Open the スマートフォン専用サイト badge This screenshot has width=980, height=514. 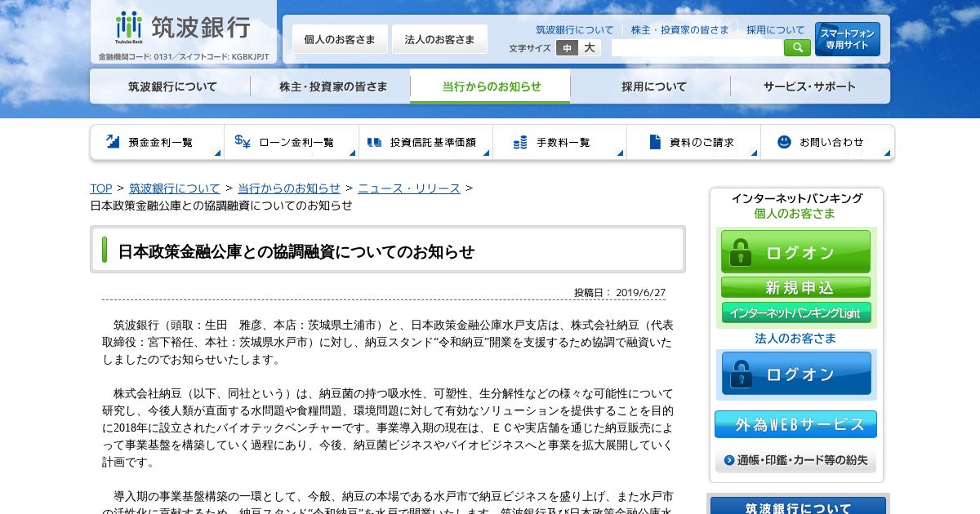(x=848, y=39)
